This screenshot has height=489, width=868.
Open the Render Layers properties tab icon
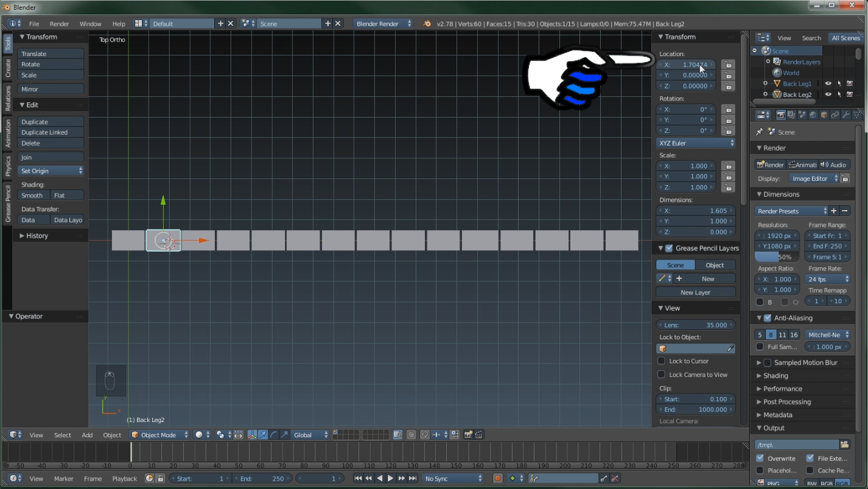(791, 115)
